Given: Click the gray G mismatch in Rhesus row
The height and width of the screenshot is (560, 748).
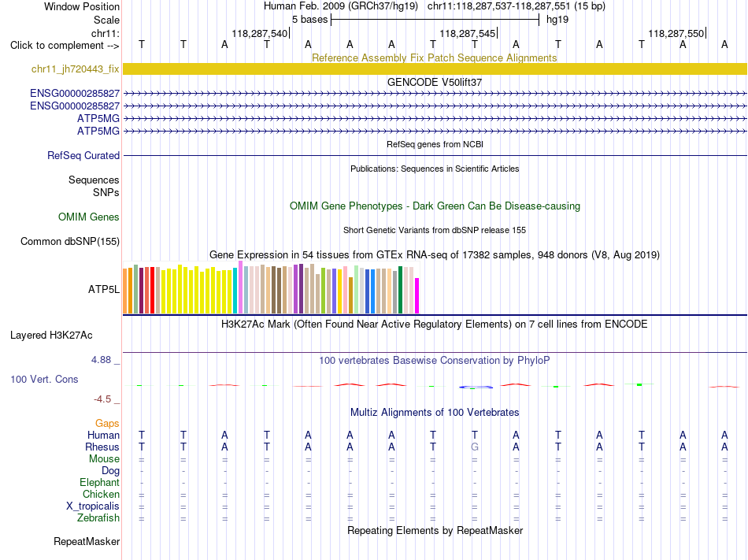Looking at the screenshot, I should pyautogui.click(x=475, y=447).
